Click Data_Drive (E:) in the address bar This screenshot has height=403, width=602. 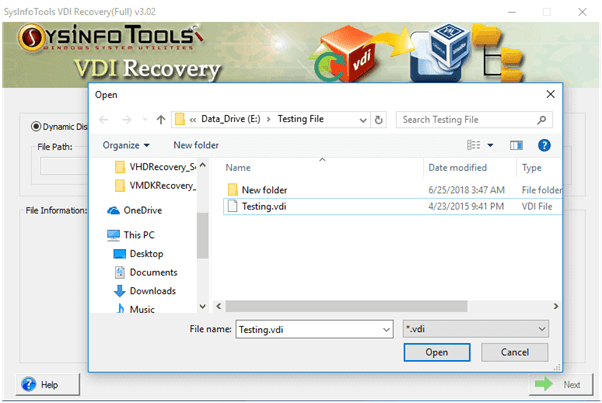click(x=231, y=119)
